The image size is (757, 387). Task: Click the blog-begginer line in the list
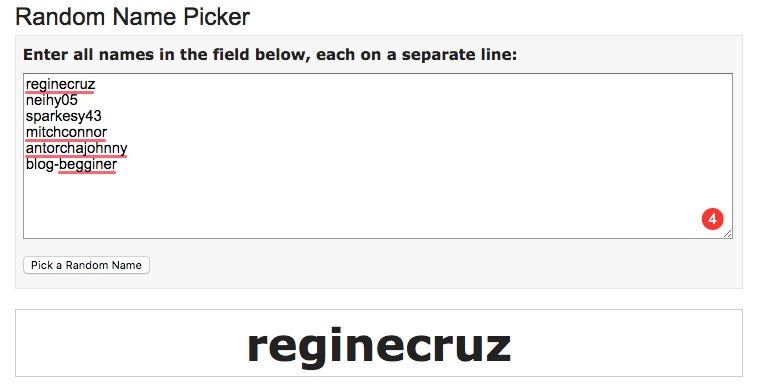[x=71, y=164]
